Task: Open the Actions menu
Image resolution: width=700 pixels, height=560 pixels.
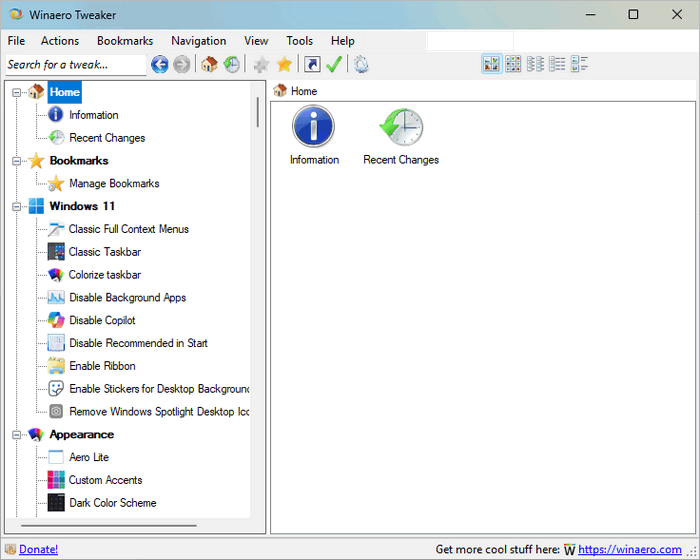Action: click(60, 41)
